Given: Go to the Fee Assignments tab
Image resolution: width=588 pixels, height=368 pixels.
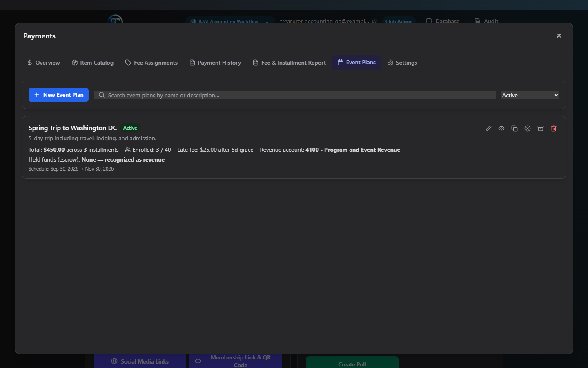Looking at the screenshot, I should (151, 63).
